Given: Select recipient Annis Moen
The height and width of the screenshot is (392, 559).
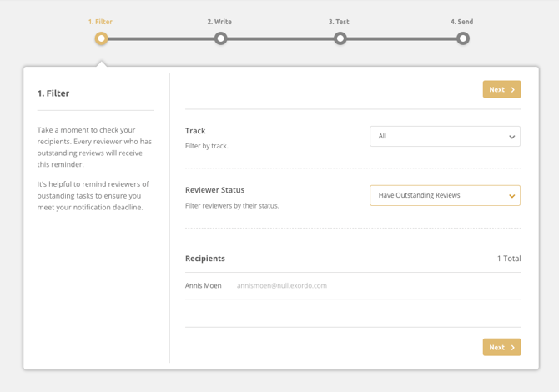Looking at the screenshot, I should point(204,285).
